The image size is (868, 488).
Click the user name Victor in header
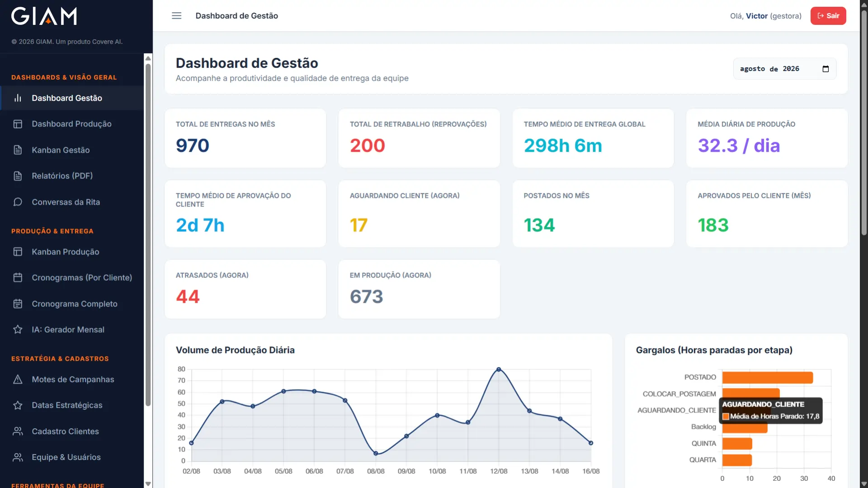(x=757, y=16)
